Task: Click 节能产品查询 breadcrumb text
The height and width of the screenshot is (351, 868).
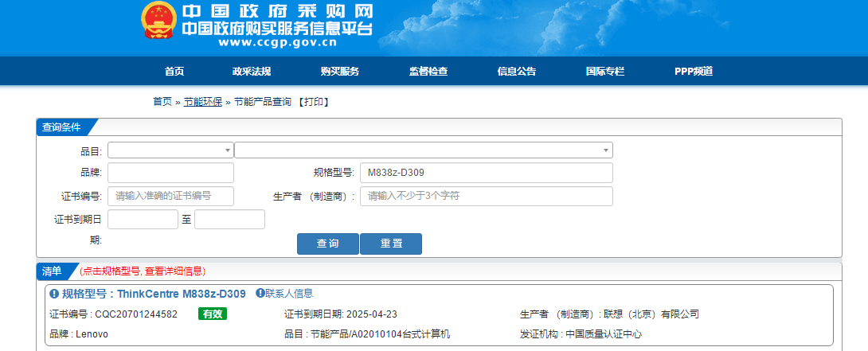Action: click(x=263, y=102)
